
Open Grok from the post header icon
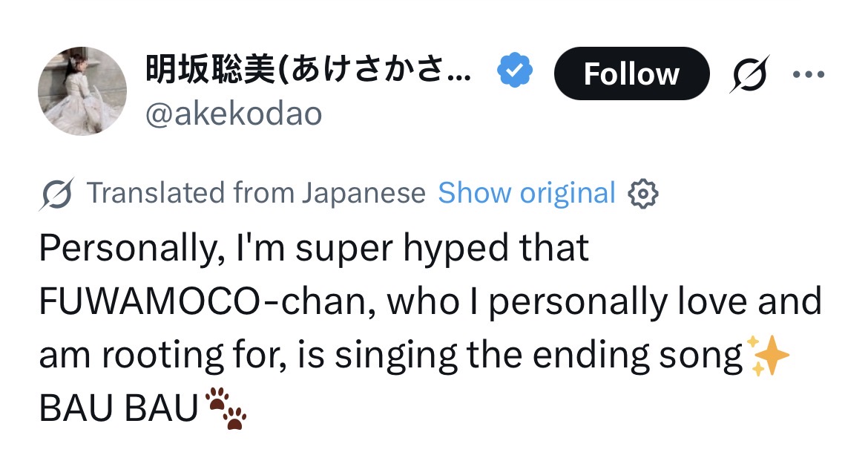[749, 73]
